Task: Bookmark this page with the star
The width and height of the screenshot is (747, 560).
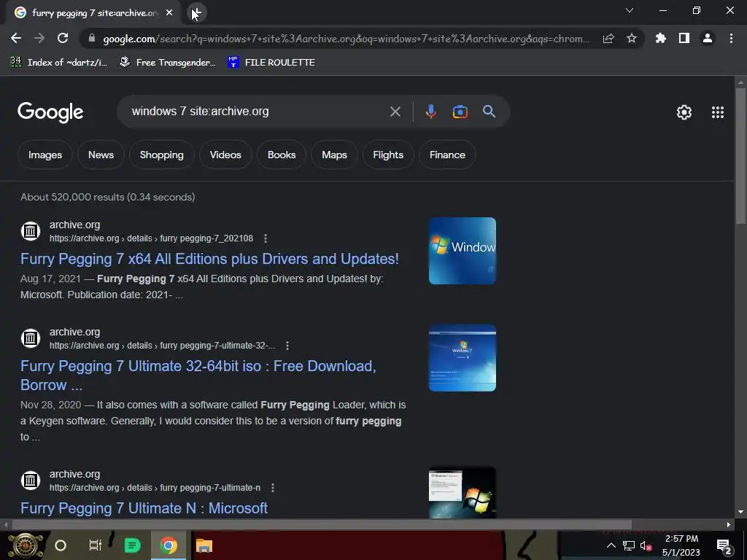Action: pos(632,38)
